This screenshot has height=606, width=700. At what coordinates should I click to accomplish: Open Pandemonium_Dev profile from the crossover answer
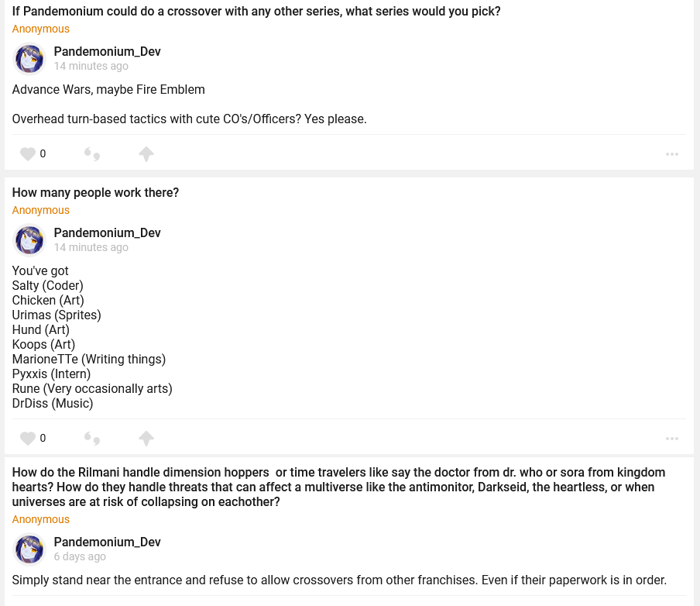[107, 52]
